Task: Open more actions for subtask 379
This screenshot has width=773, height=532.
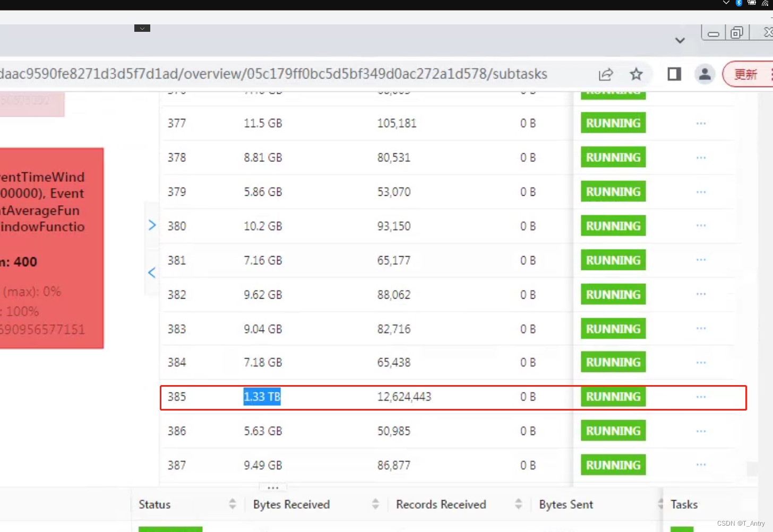Action: click(701, 192)
